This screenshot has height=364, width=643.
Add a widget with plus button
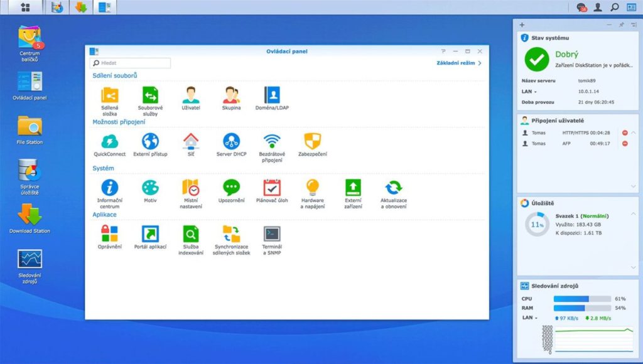(x=522, y=25)
